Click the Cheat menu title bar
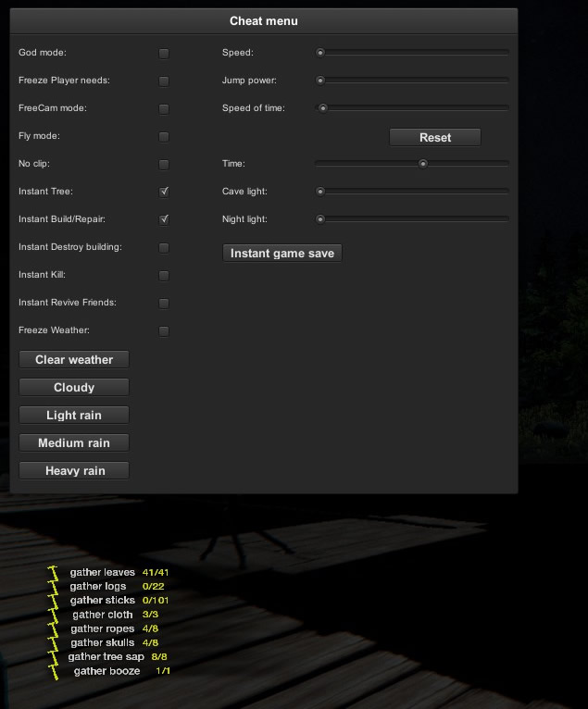The image size is (588, 709). tap(264, 20)
